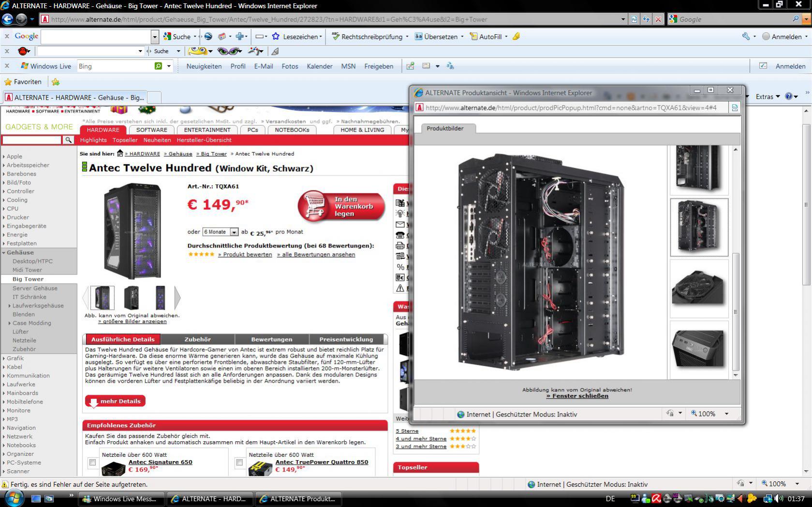Click the Windows Live logo button
Image resolution: width=812 pixels, height=507 pixels.
click(x=45, y=66)
